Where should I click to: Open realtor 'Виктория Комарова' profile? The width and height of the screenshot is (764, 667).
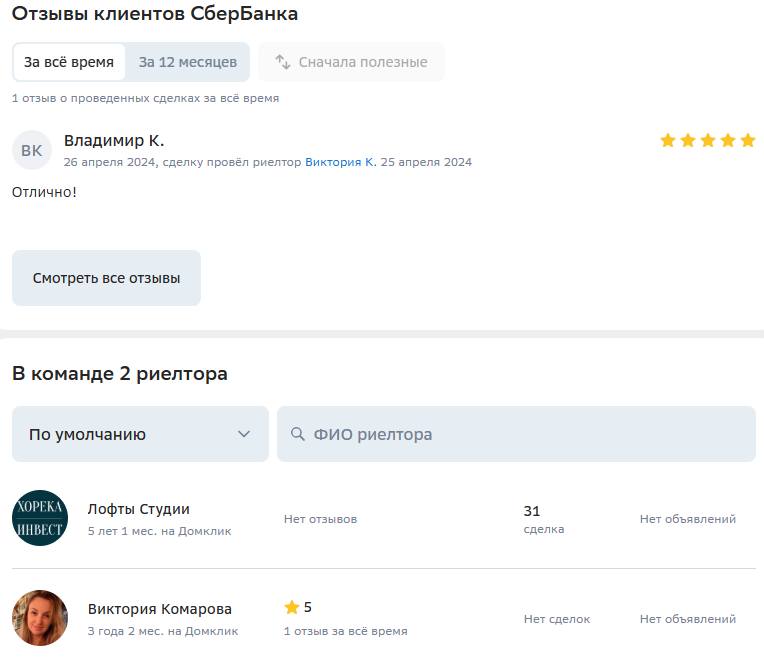click(160, 609)
